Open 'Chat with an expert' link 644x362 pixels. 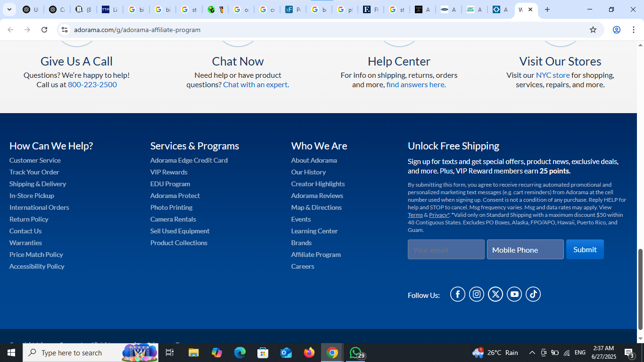[x=256, y=85]
